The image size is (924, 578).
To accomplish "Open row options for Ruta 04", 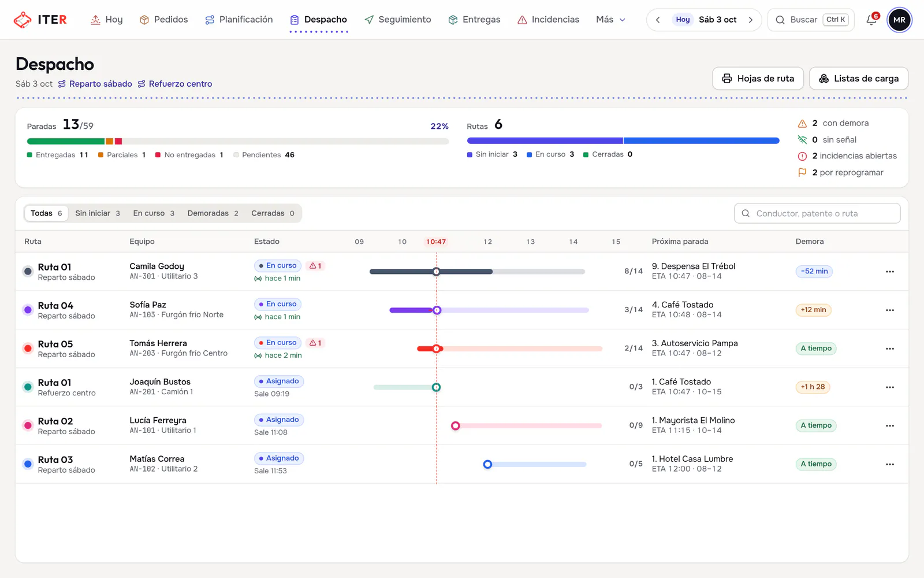I will tap(890, 310).
